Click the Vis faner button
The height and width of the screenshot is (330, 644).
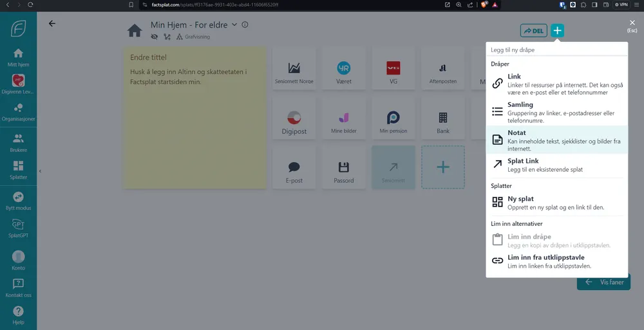tap(603, 282)
